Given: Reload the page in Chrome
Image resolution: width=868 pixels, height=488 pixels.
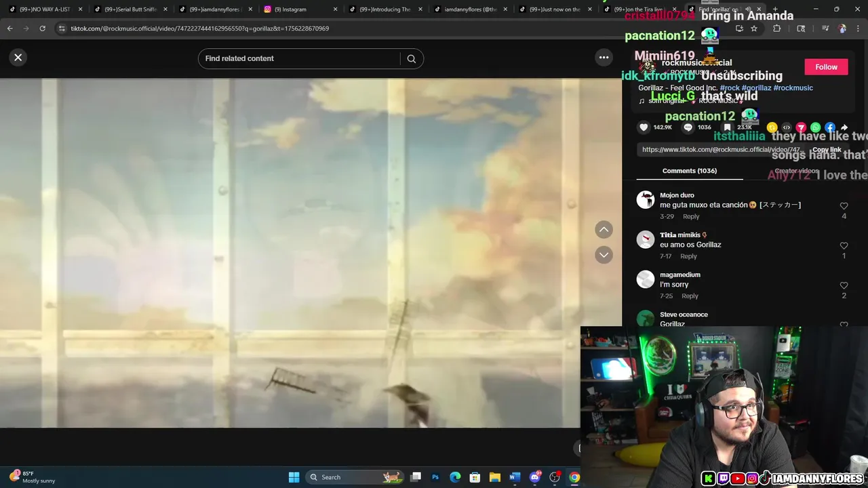Looking at the screenshot, I should 42,28.
